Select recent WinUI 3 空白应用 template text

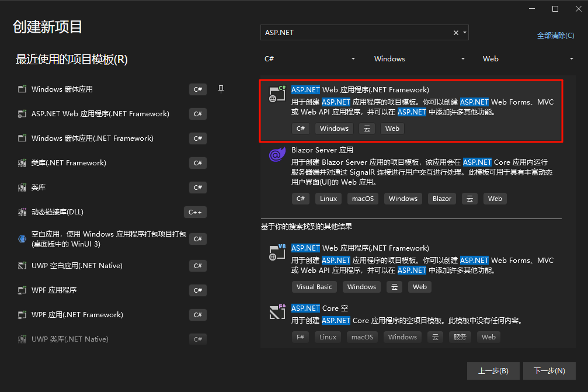tap(109, 239)
